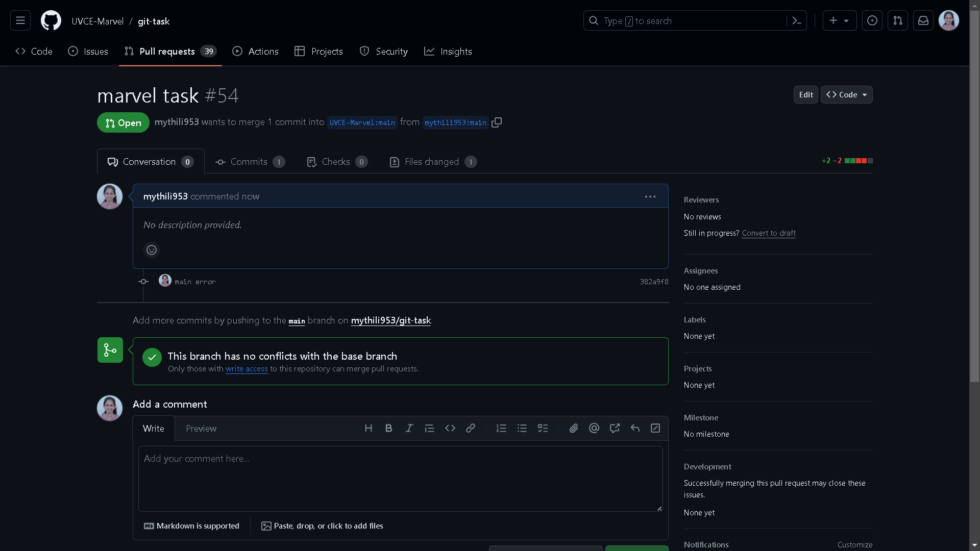
Task: Follow the write access link
Action: pos(247,369)
